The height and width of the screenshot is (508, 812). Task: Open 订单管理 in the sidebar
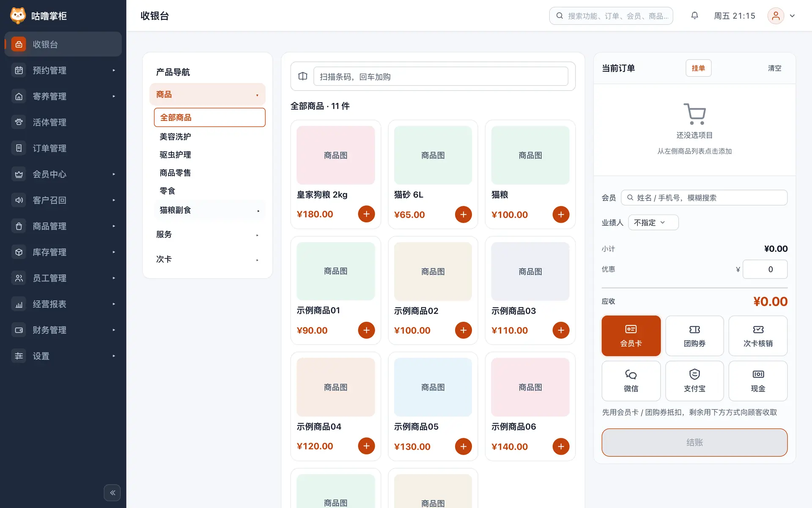[63, 148]
